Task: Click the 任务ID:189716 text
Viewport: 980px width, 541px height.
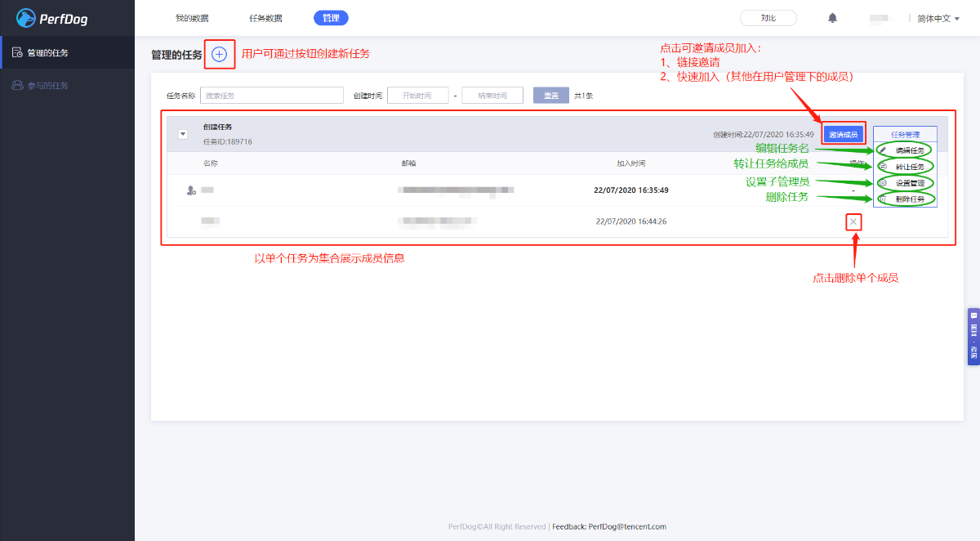Action: click(x=228, y=142)
